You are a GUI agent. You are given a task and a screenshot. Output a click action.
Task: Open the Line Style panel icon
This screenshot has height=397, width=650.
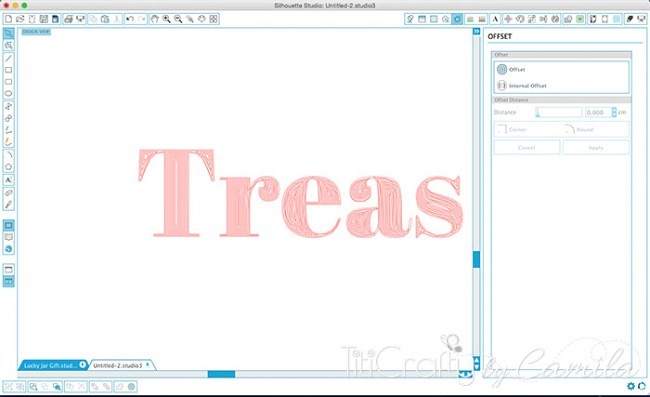click(482, 19)
